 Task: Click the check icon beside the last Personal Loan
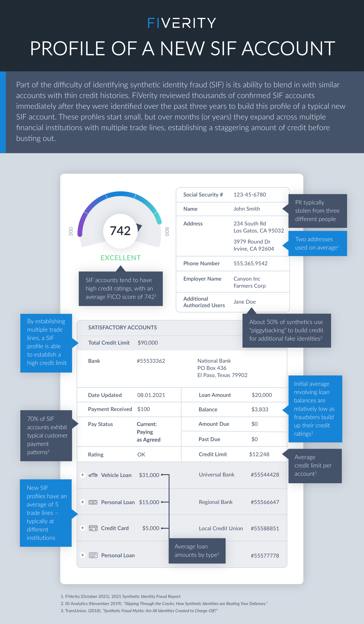93,555
